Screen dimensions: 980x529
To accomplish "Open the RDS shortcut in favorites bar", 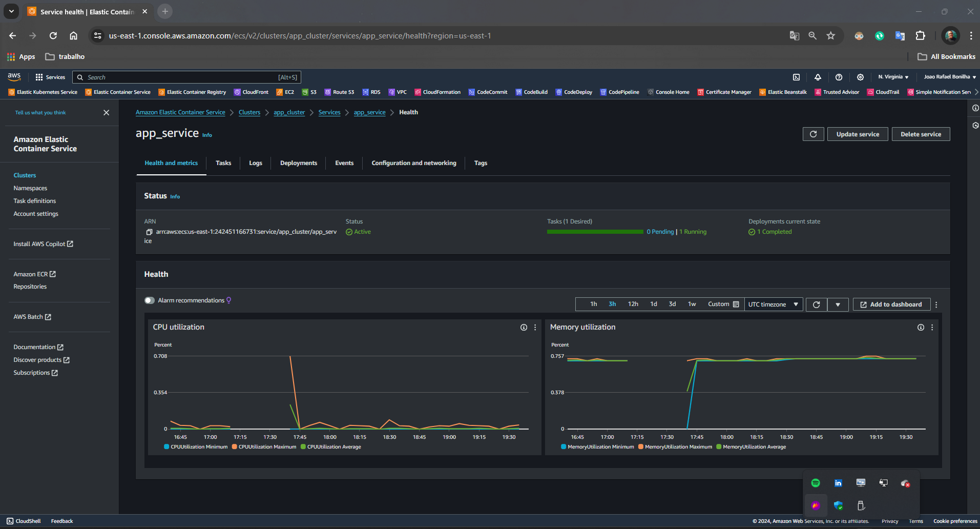I will pyautogui.click(x=371, y=92).
